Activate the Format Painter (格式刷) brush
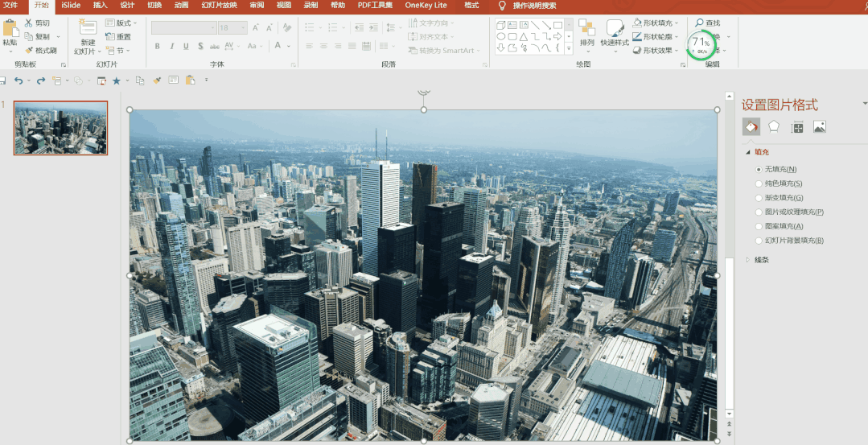This screenshot has width=868, height=445. (28, 51)
